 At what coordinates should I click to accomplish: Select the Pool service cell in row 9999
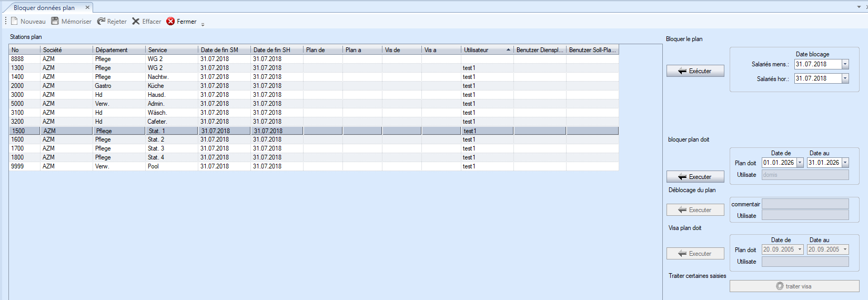(x=172, y=166)
